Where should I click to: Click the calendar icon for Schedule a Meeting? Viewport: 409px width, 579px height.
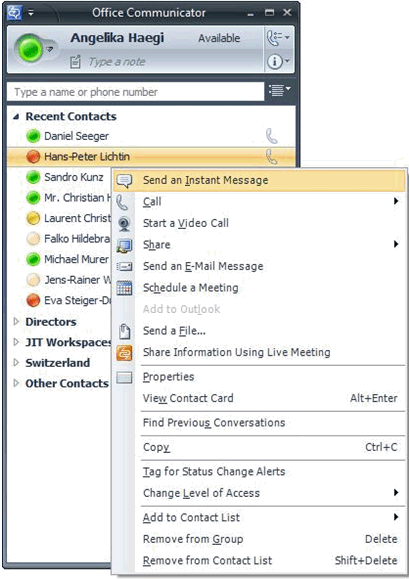point(124,288)
